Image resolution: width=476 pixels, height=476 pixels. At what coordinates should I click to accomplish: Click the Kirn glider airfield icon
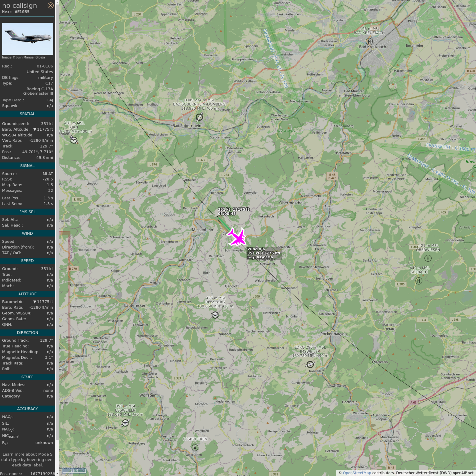74,140
